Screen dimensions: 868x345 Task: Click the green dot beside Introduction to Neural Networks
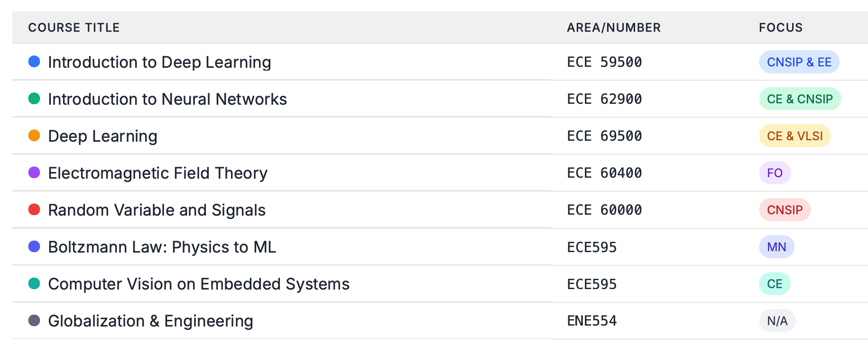tap(34, 99)
